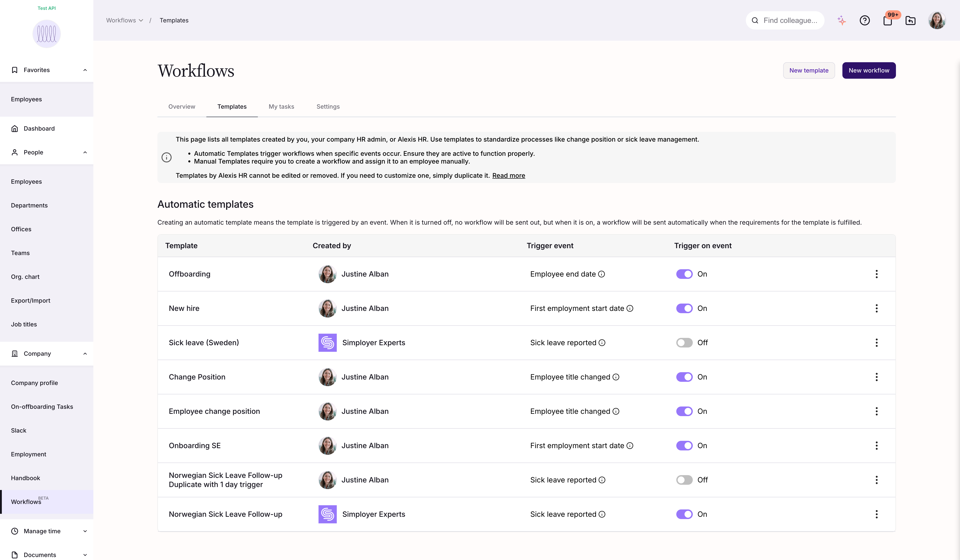The image size is (960, 560).
Task: Go to the Settings tab
Action: (328, 107)
